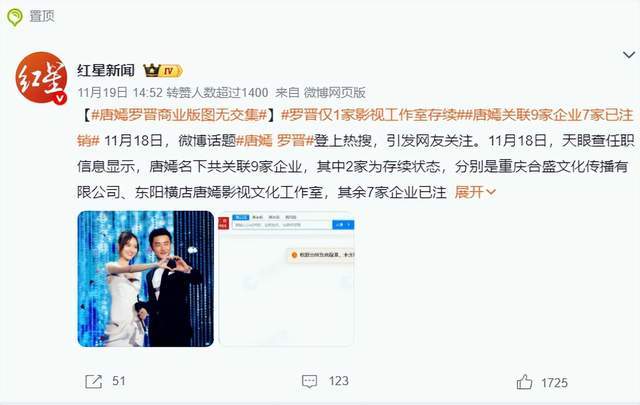
Task: Click the repost count 51
Action: 119,381
